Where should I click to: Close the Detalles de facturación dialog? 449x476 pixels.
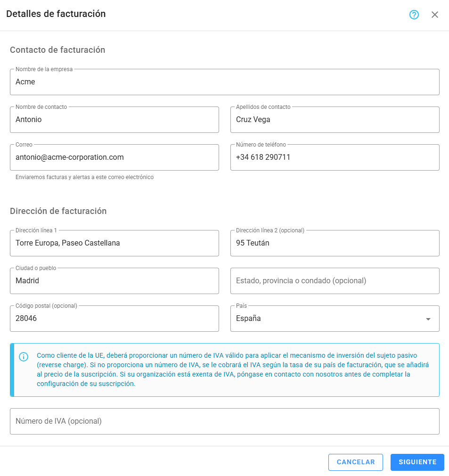pyautogui.click(x=435, y=15)
